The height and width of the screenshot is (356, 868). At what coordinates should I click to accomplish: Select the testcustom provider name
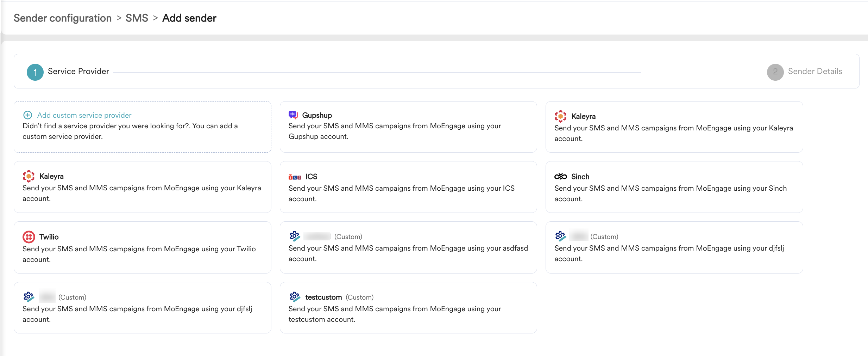click(323, 297)
